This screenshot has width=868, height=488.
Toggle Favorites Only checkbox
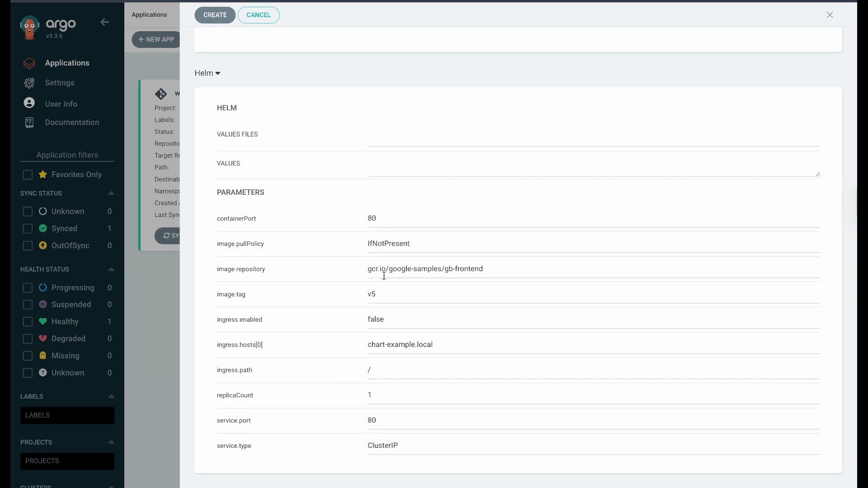point(28,175)
